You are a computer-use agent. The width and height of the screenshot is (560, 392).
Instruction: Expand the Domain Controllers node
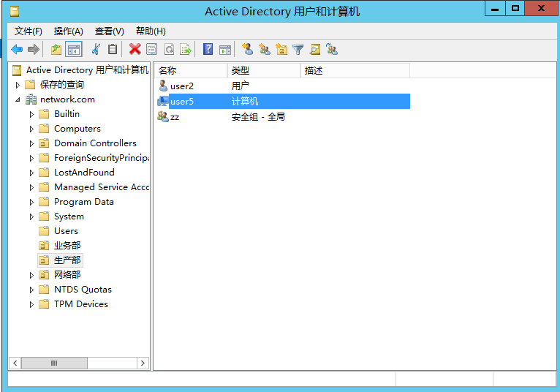tap(31, 143)
